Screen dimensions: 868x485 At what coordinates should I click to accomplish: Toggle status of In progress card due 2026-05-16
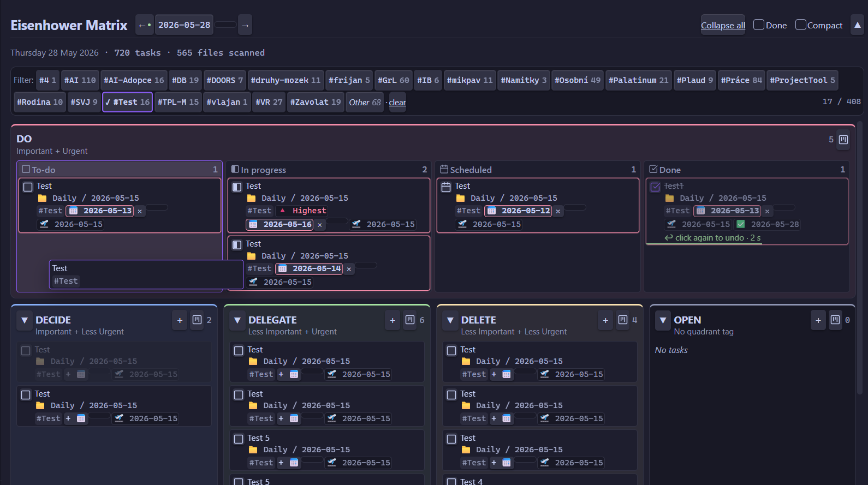coord(237,187)
